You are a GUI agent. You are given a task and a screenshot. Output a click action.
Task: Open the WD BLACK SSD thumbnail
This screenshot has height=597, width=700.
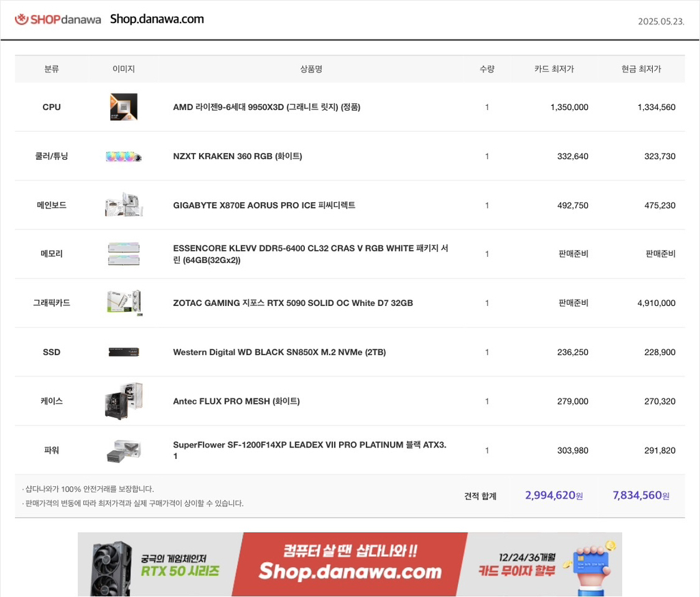click(x=124, y=352)
